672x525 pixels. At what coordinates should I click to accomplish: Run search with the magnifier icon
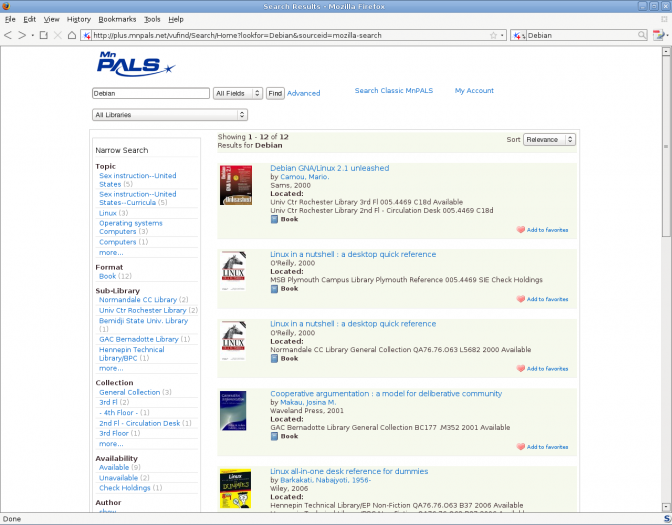[642, 35]
